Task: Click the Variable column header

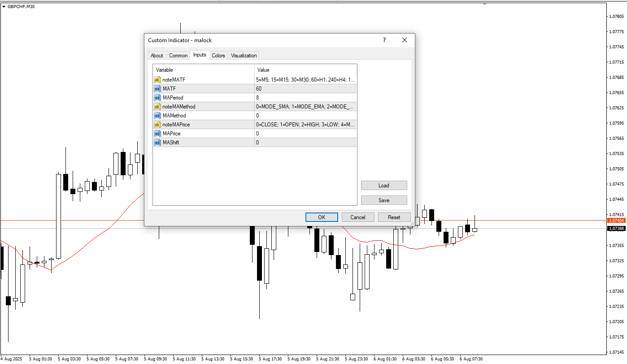Action: point(204,70)
